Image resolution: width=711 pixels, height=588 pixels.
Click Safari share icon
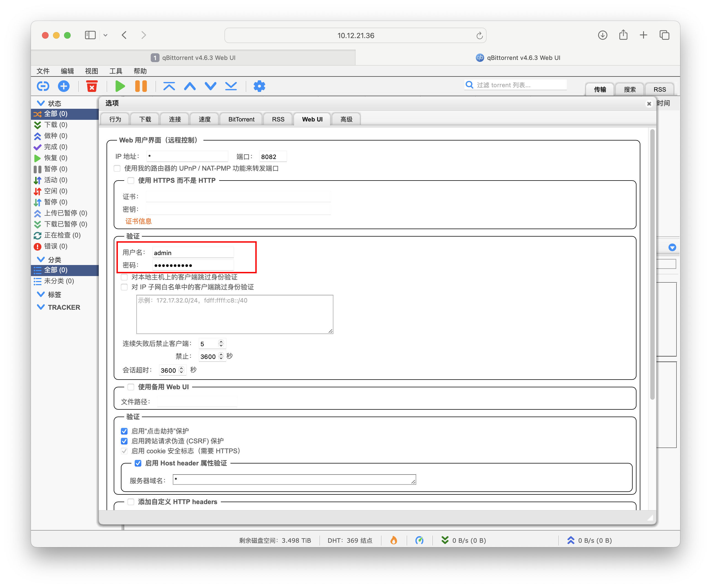(623, 35)
